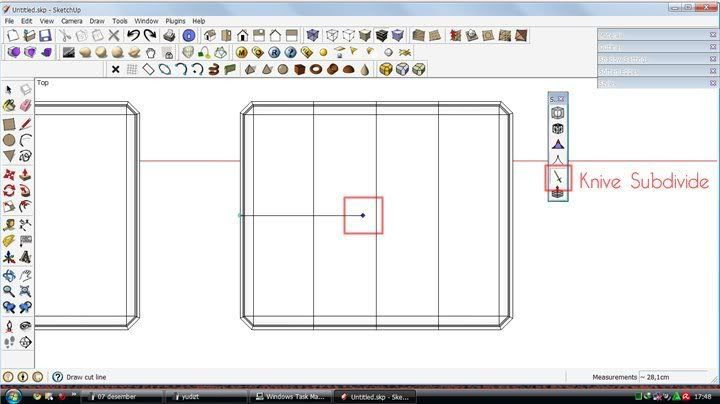Viewport: 720px width, 404px height.
Task: Click the Redo arrow in toolbar
Action: tap(150, 35)
